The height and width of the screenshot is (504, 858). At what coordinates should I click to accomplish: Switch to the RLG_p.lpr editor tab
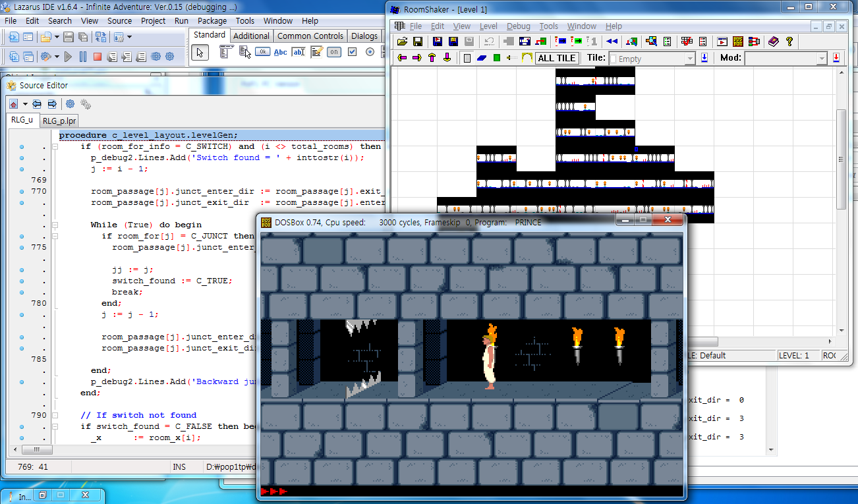(x=59, y=121)
